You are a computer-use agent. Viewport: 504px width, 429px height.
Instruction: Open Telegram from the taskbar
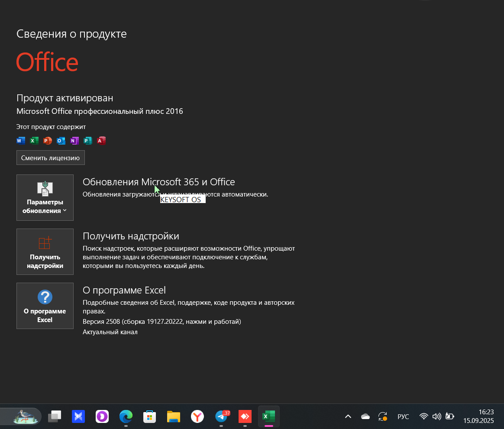tap(221, 416)
